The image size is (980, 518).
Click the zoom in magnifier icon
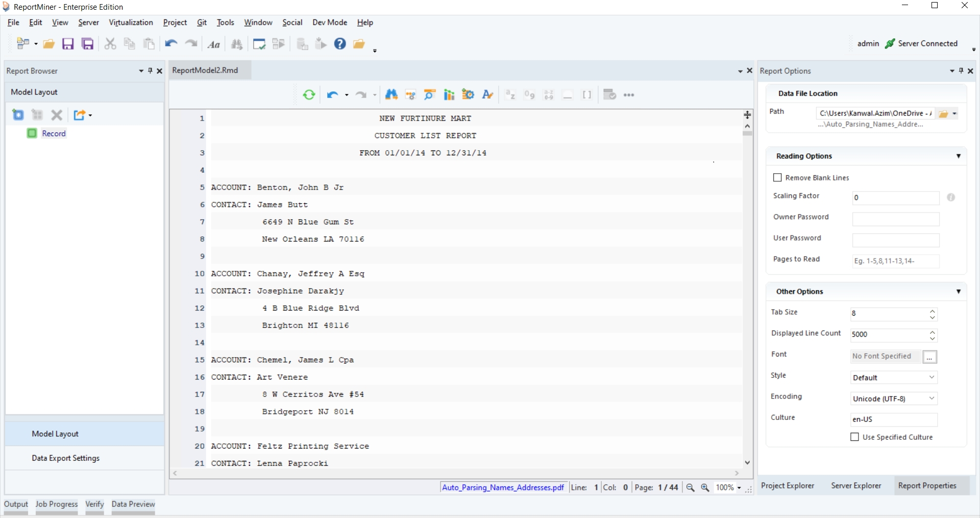(x=705, y=488)
